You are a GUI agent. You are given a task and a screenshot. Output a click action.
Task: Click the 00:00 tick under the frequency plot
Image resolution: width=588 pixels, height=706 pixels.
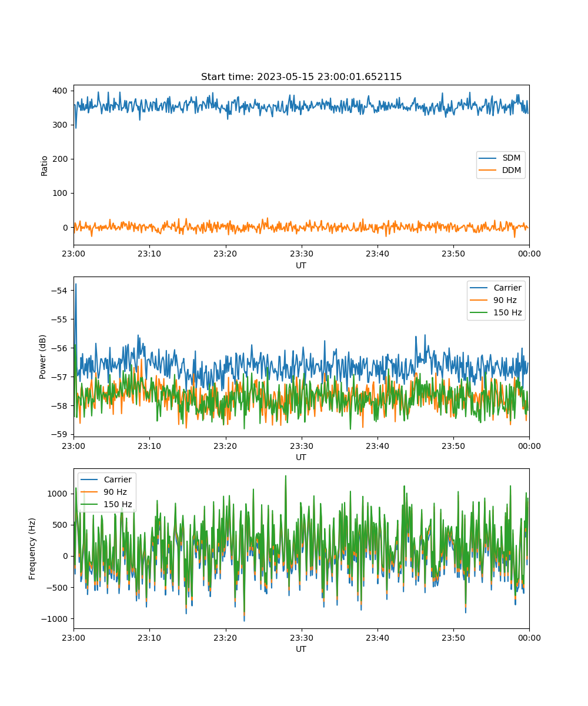pos(529,637)
